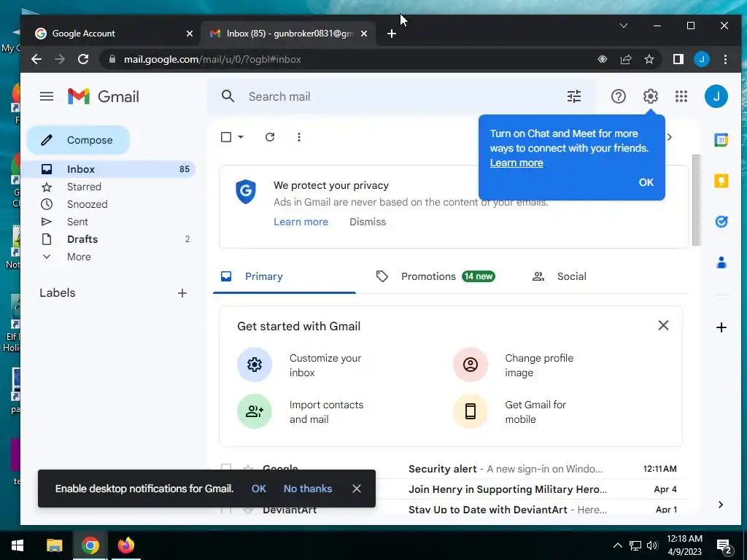747x560 pixels.
Task: Refresh the inbox mail list
Action: click(270, 137)
